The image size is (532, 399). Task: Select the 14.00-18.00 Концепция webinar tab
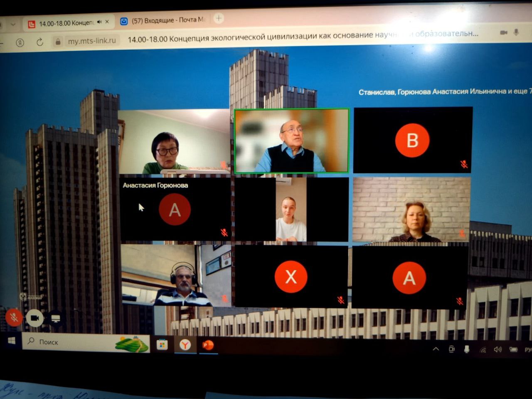pos(66,23)
